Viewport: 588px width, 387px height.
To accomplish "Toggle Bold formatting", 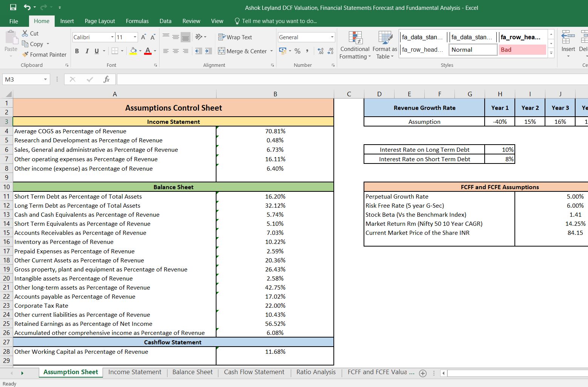I will point(77,51).
